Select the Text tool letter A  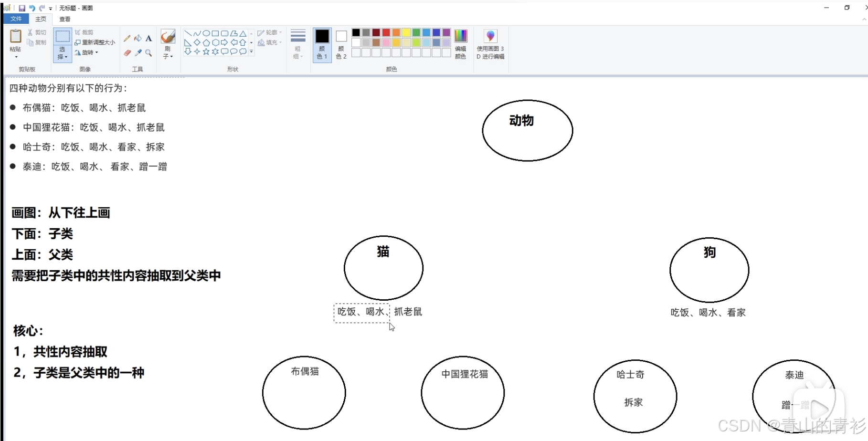tap(148, 39)
